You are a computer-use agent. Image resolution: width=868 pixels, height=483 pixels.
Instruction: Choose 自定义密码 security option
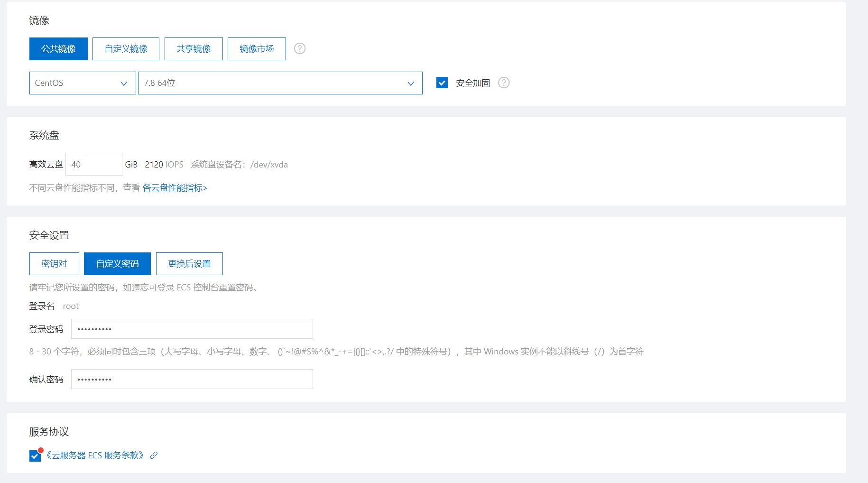click(x=117, y=264)
